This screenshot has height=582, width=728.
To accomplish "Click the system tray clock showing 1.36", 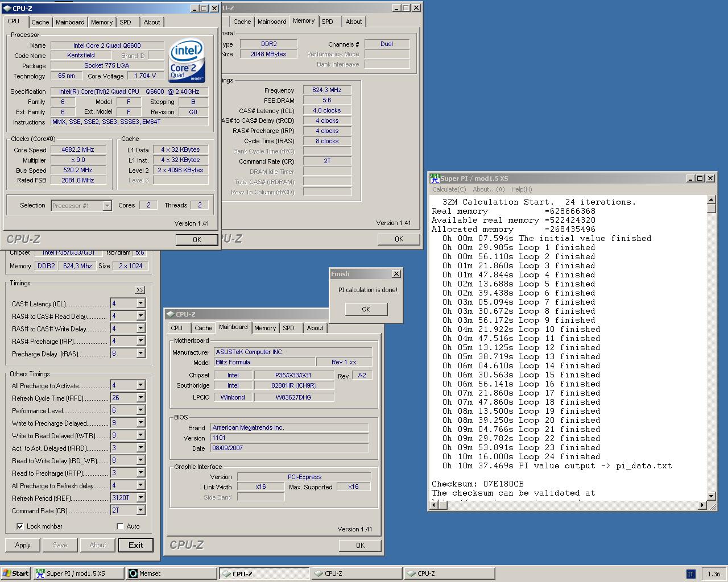I will pyautogui.click(x=714, y=574).
